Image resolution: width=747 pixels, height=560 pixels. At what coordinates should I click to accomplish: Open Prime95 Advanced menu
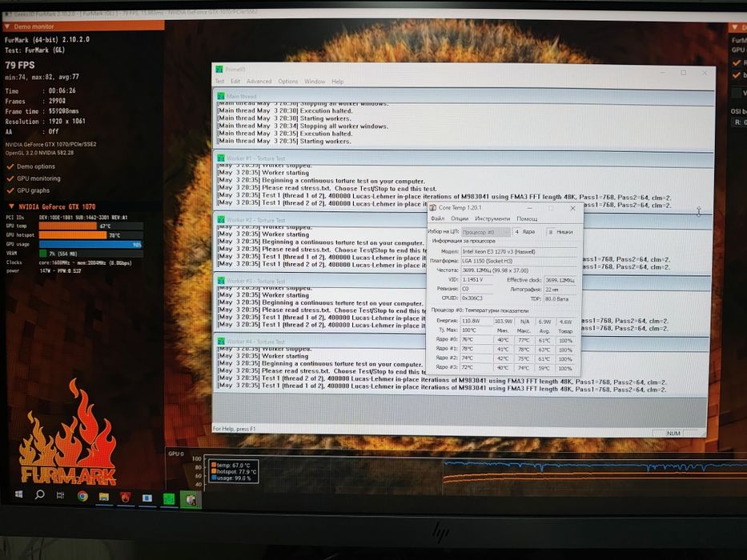click(259, 82)
